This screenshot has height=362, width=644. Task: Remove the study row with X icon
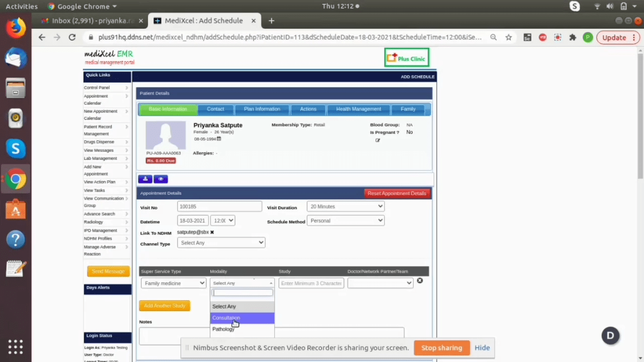420,281
